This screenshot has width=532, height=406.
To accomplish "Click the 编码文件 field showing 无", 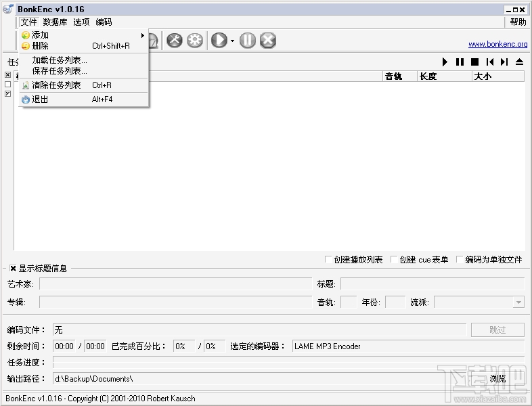I will point(259,330).
